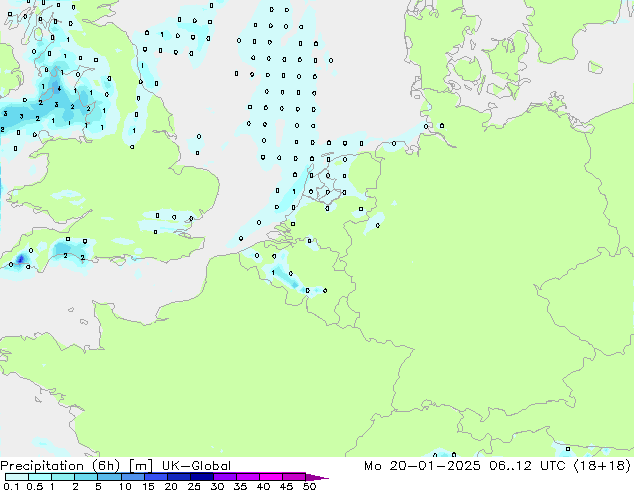The height and width of the screenshot is (490, 634).
Task: Click the '(18+18)' forecast offset text
Action: click(x=603, y=466)
